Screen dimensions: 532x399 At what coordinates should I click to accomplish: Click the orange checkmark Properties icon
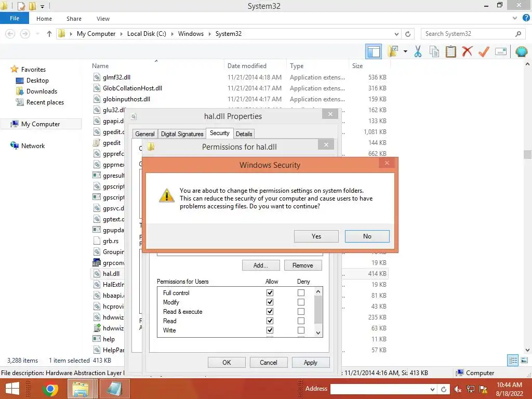click(484, 51)
